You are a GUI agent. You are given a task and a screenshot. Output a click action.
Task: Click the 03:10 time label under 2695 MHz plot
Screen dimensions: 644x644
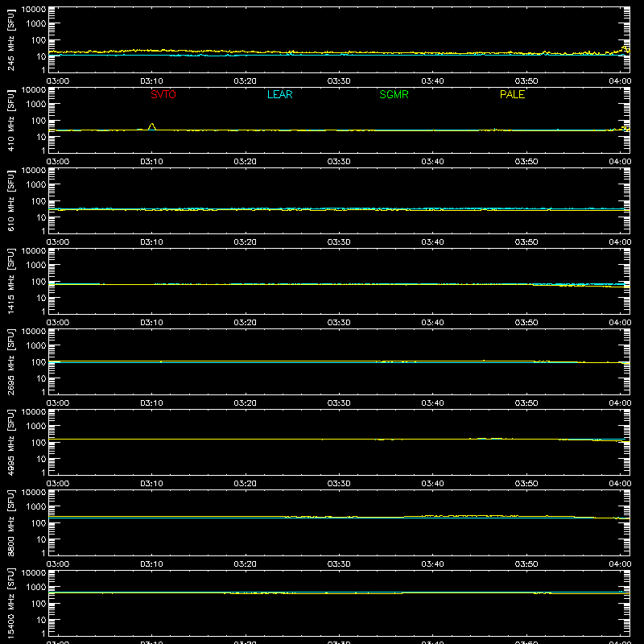coord(151,403)
